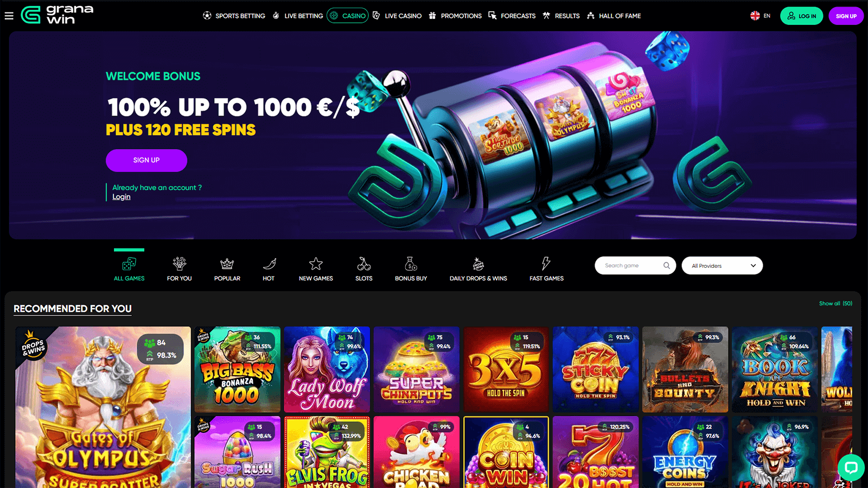Click the purple Sign Up banner button
This screenshot has width=868, height=488.
point(146,160)
